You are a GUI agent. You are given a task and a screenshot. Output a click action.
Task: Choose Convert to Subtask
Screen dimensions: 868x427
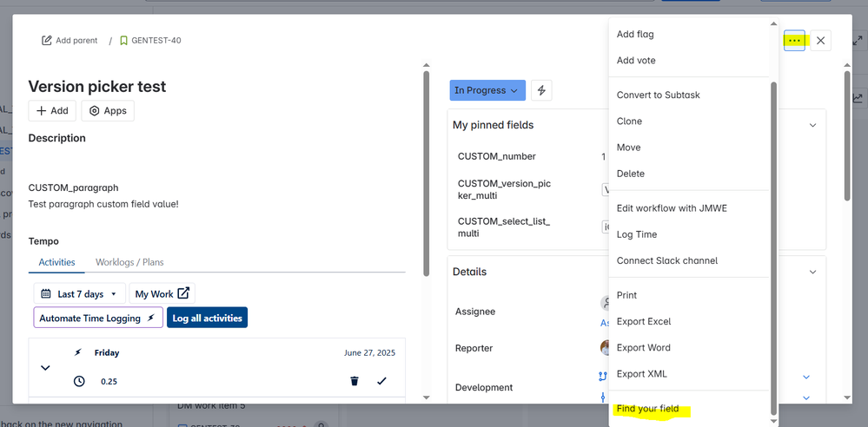point(689,95)
